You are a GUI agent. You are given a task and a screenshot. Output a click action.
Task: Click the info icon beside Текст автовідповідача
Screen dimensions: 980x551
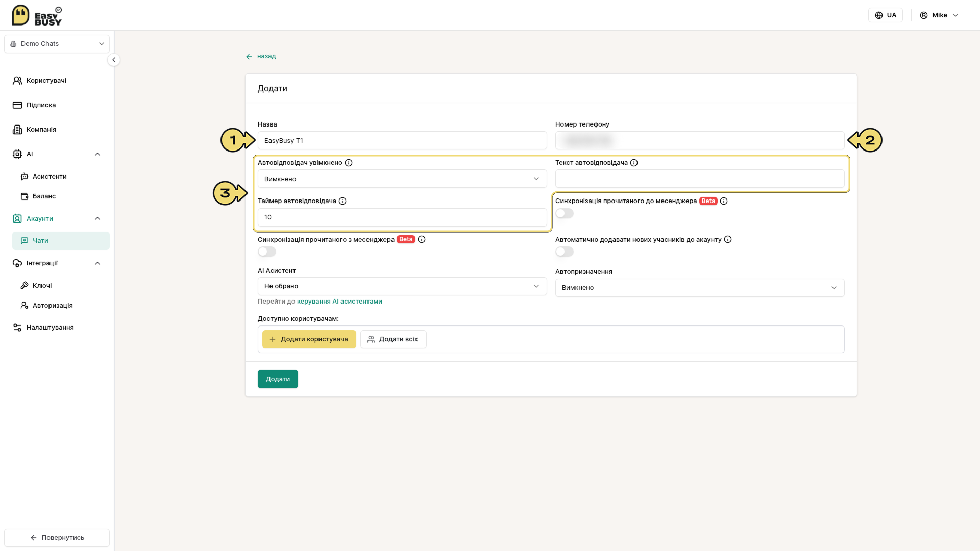[634, 163]
